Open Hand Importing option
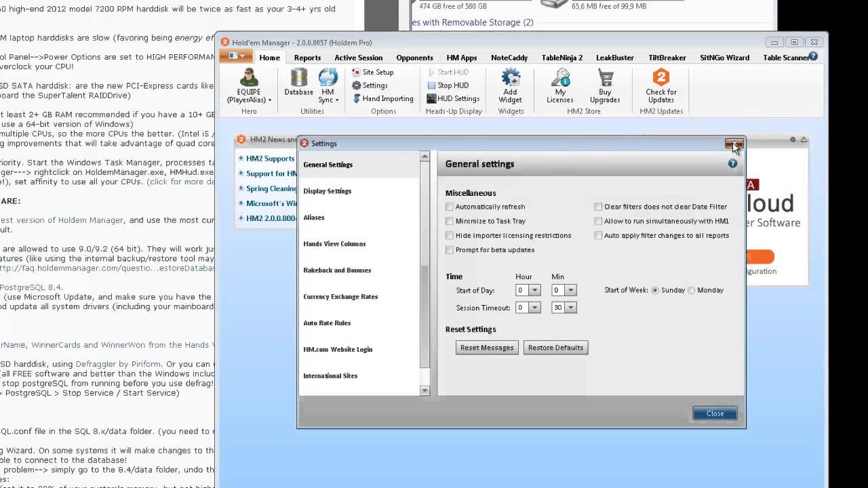 coord(382,99)
